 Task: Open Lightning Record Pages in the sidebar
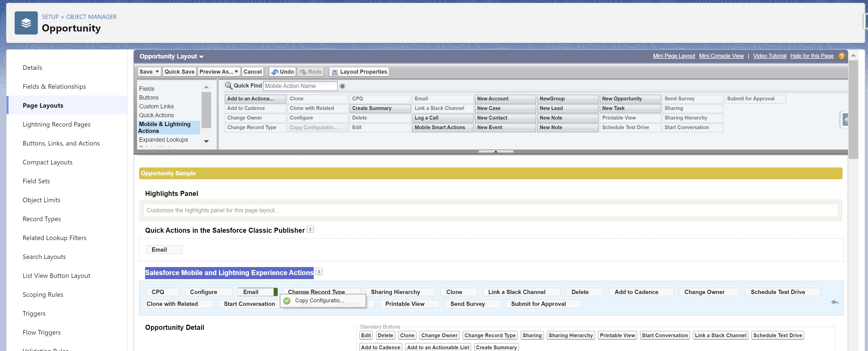57,124
